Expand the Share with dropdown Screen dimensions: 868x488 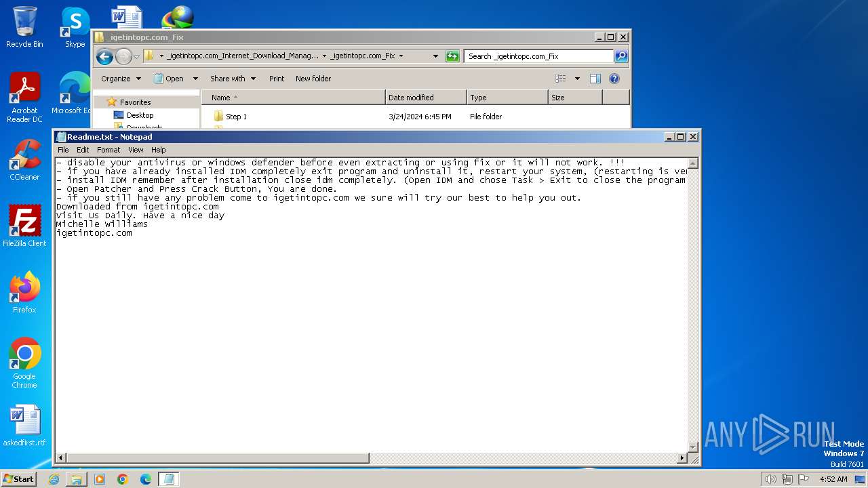[x=233, y=79]
